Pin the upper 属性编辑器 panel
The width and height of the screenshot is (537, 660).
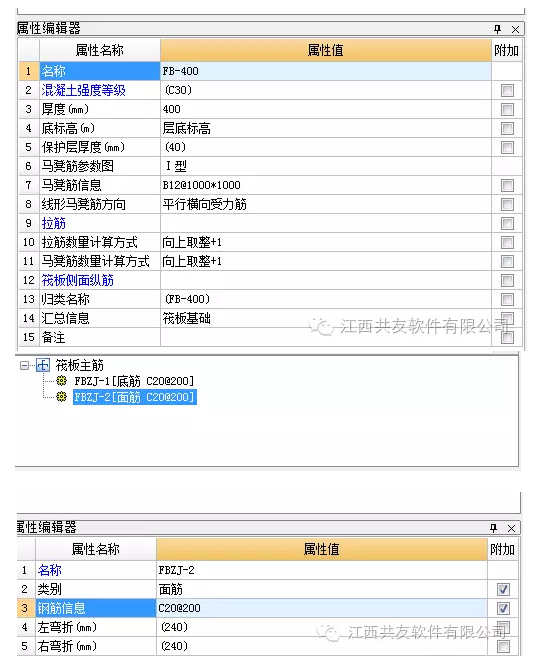(497, 29)
